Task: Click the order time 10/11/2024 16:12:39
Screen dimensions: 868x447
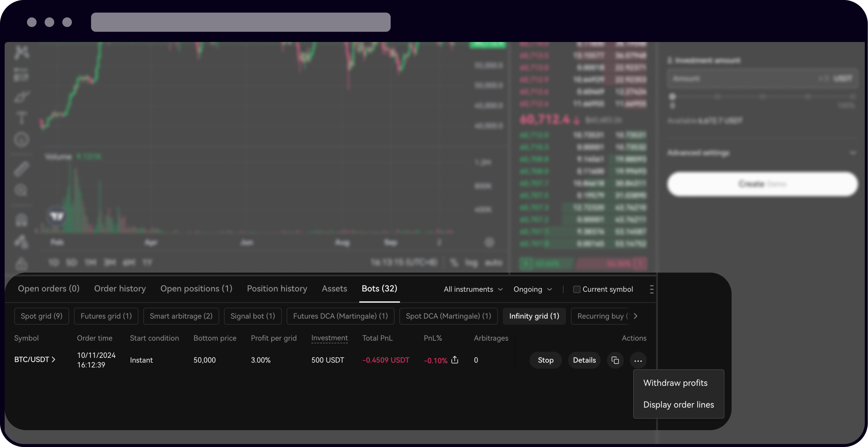Action: tap(96, 360)
